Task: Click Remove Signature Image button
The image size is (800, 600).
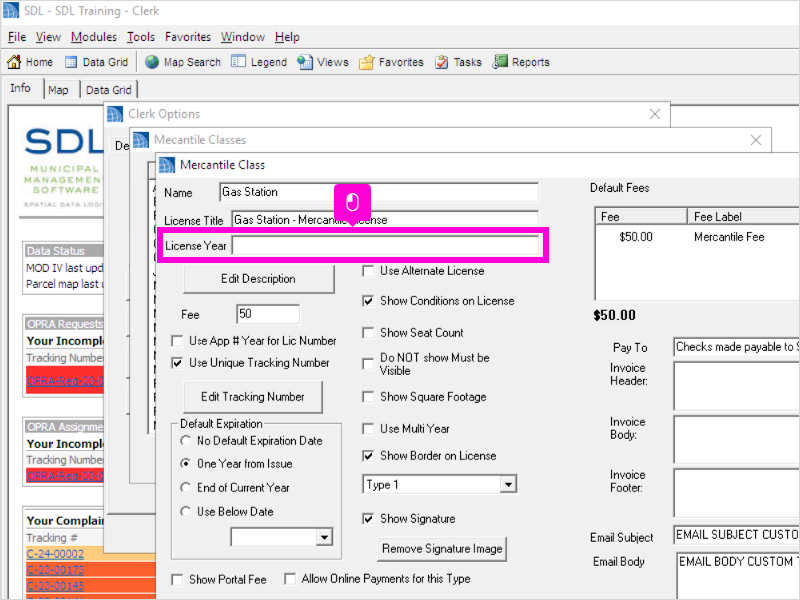Action: tap(442, 549)
